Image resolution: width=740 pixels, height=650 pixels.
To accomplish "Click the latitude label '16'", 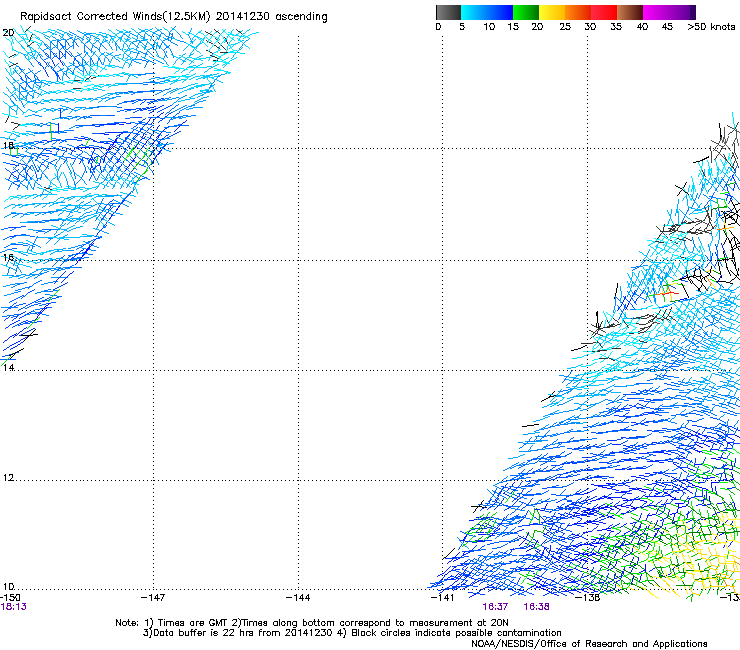I will 8,257.
